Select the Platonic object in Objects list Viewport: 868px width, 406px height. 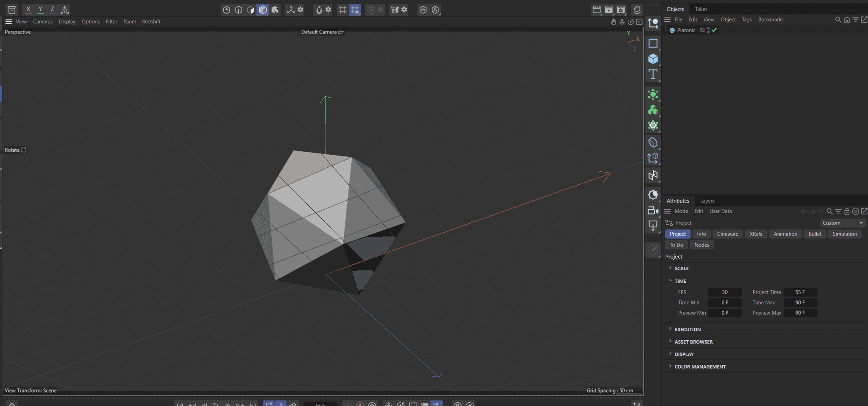click(686, 30)
